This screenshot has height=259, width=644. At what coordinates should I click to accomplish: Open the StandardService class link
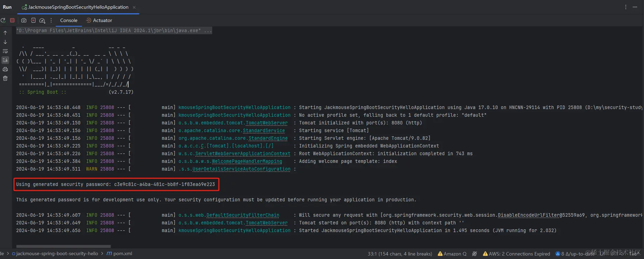pos(264,131)
